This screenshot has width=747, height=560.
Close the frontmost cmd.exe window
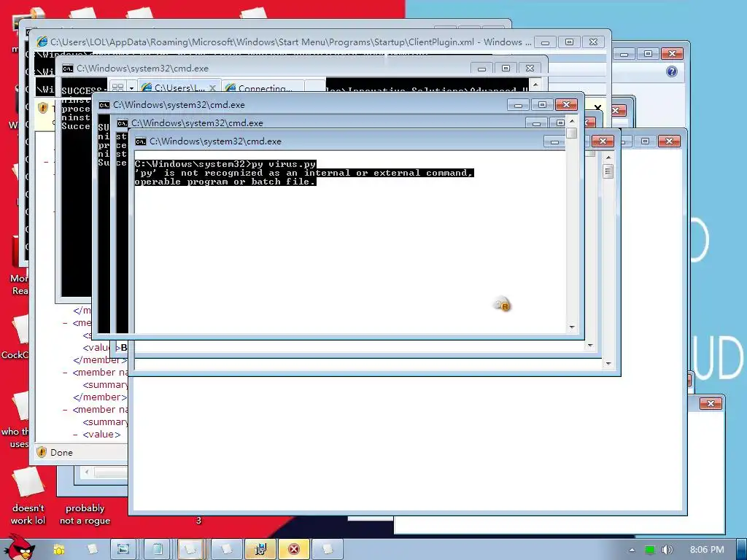(x=603, y=141)
